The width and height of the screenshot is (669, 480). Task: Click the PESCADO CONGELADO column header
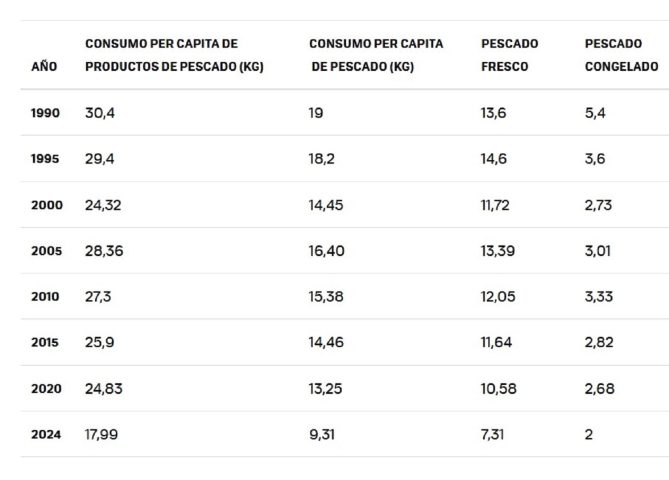pos(621,55)
